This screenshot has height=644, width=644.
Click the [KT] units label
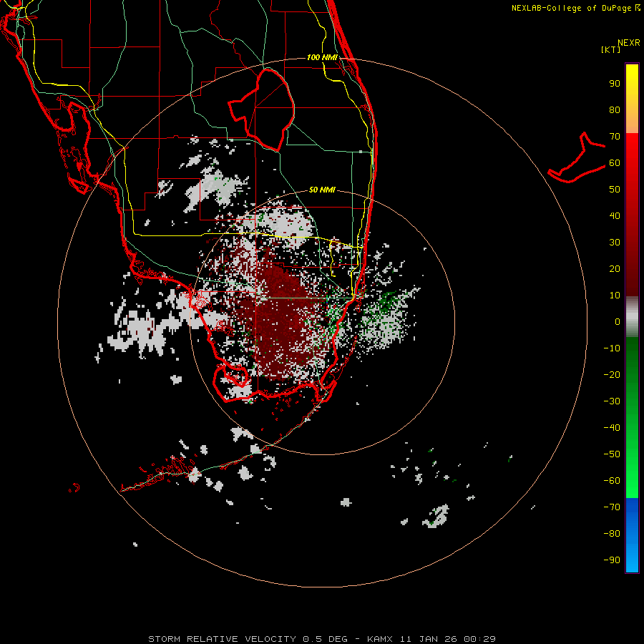click(x=611, y=49)
